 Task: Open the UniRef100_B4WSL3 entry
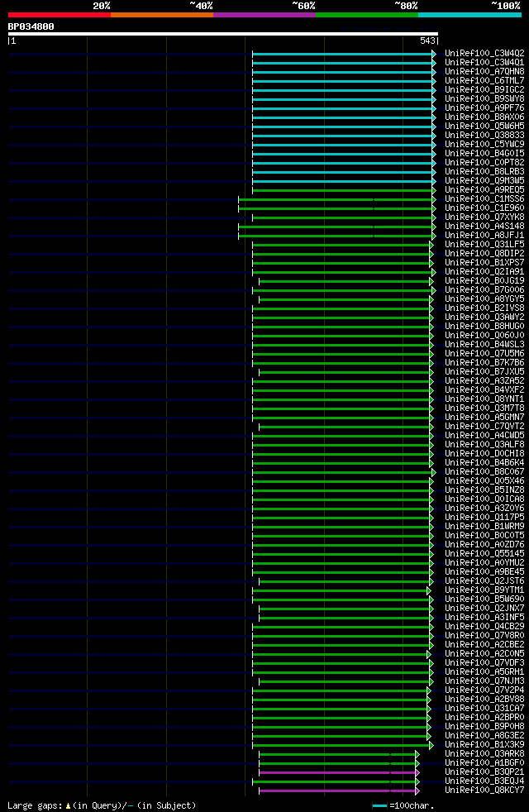pos(484,345)
